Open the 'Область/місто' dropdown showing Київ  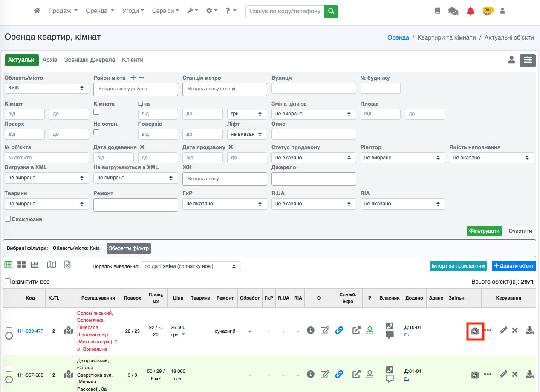click(46, 88)
